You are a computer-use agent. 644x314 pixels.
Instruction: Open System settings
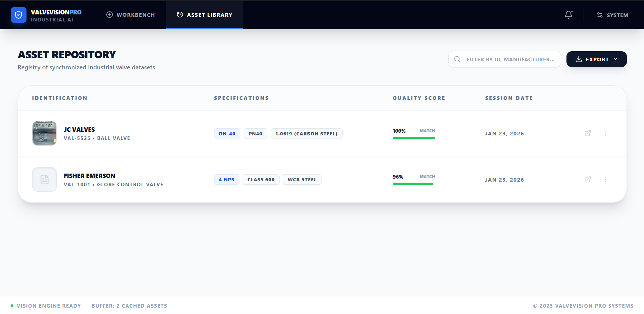(612, 15)
